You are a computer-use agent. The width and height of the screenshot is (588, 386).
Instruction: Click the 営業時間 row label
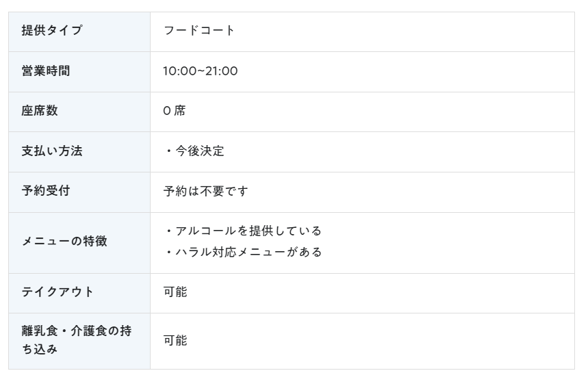[46, 70]
